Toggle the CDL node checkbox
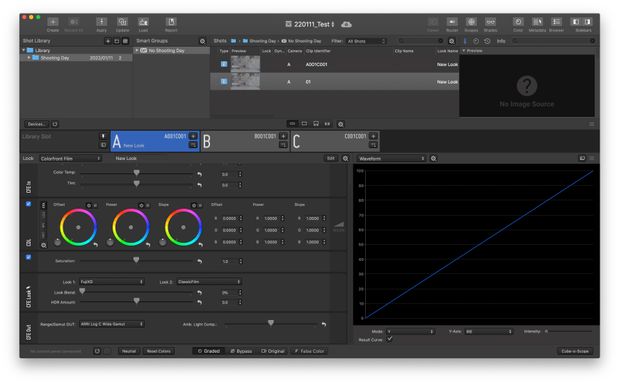 (x=28, y=204)
